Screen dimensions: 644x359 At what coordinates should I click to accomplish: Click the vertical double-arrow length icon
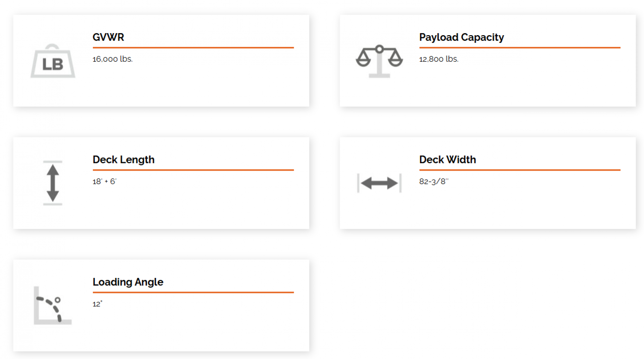[x=53, y=183]
